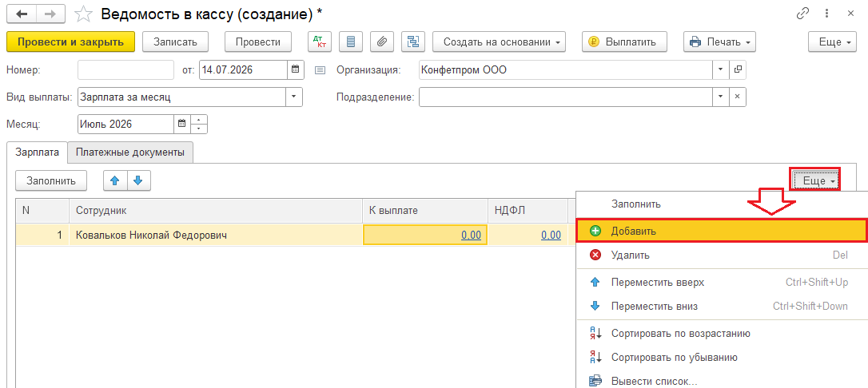Clear the Подразделение field
Screen dimensions: 868x388
(738, 97)
